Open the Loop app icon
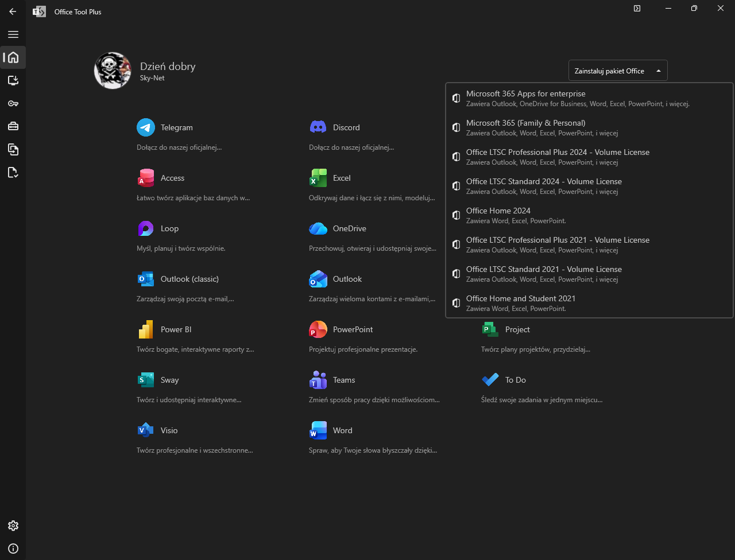Image resolution: width=735 pixels, height=560 pixels. pos(146,228)
